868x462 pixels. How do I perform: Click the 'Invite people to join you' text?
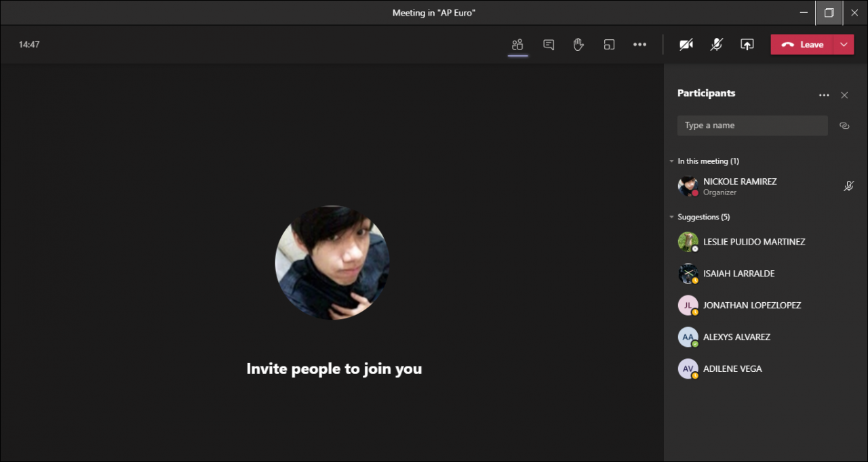coord(334,369)
